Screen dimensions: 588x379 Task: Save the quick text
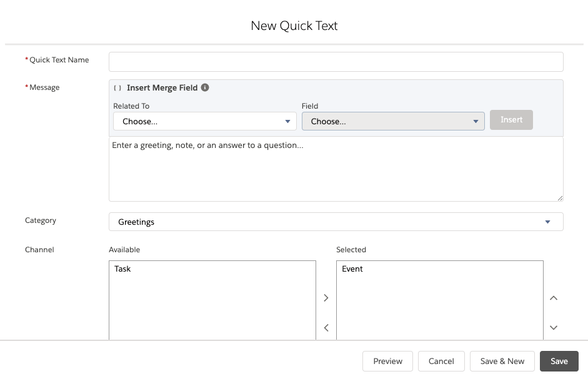tap(559, 361)
